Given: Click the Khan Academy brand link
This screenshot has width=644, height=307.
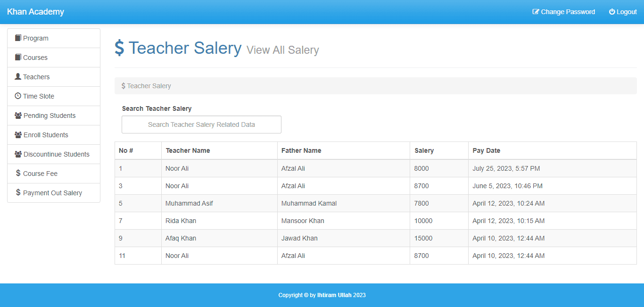Looking at the screenshot, I should coord(35,12).
